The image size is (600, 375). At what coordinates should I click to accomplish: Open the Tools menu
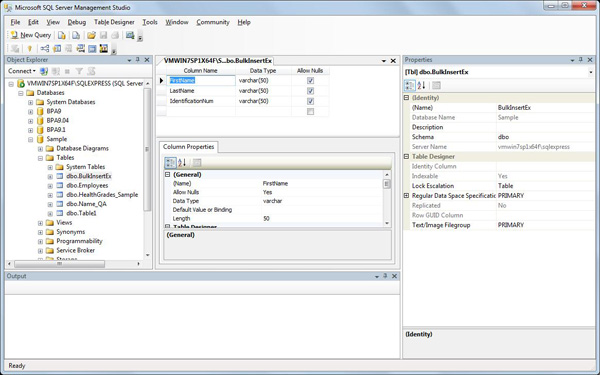150,22
